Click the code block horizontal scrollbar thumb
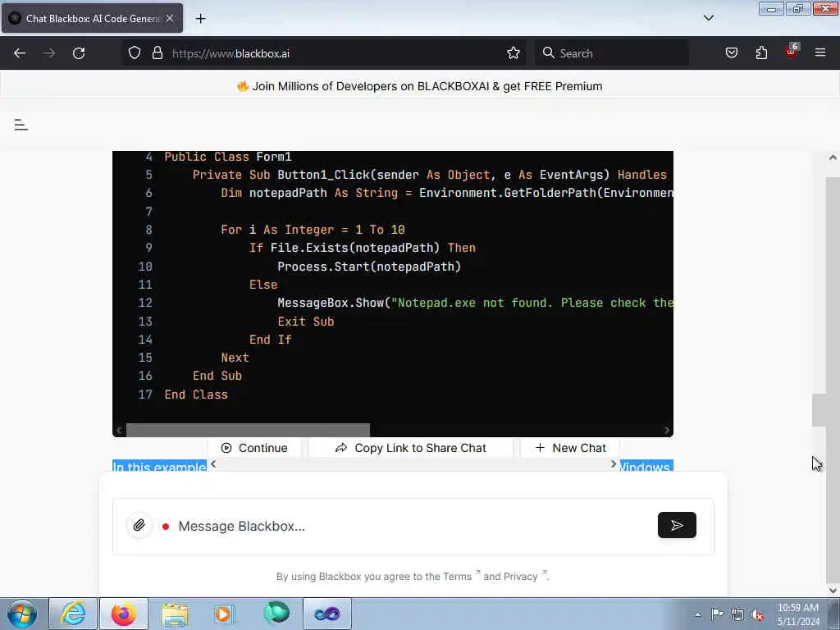 pyautogui.click(x=248, y=430)
